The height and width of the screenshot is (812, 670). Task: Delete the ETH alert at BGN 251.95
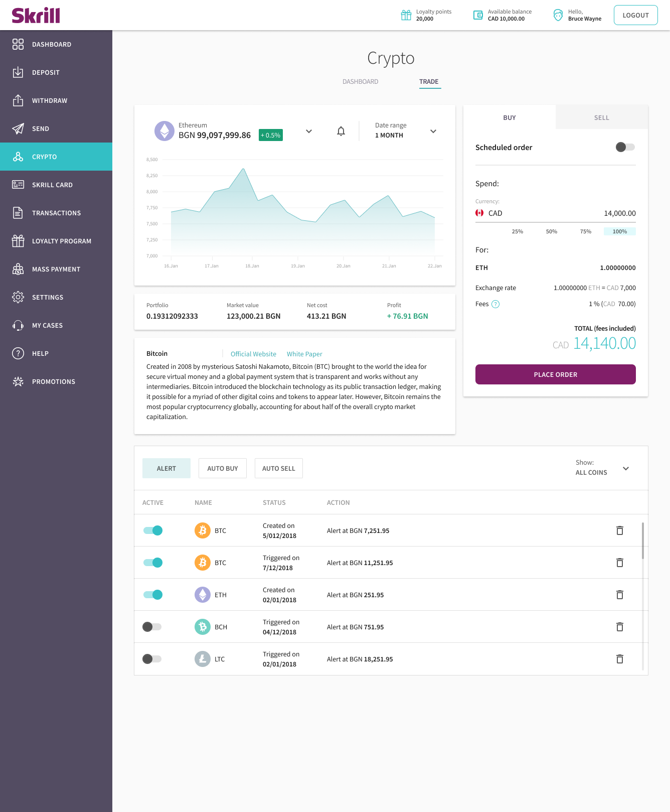click(620, 595)
